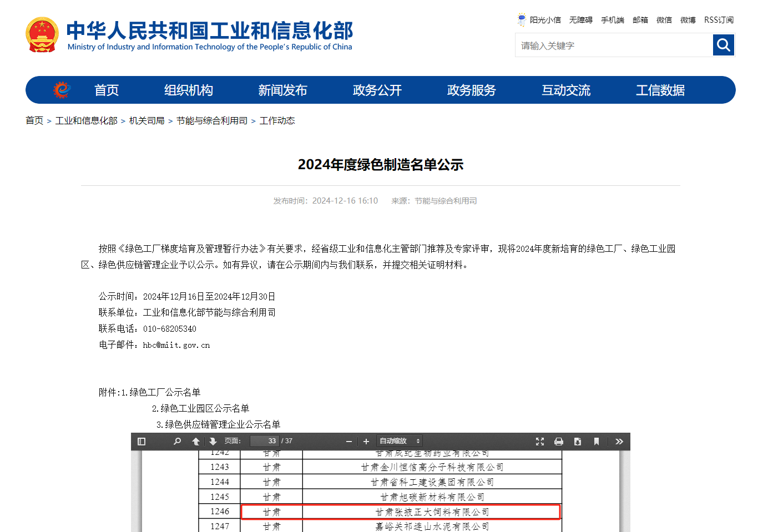The image size is (773, 532).
Task: Open find in PDF document
Action: (178, 442)
